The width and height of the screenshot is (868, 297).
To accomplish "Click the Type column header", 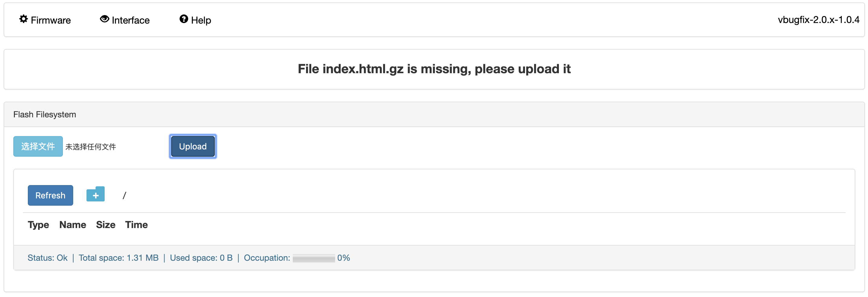I will point(38,224).
